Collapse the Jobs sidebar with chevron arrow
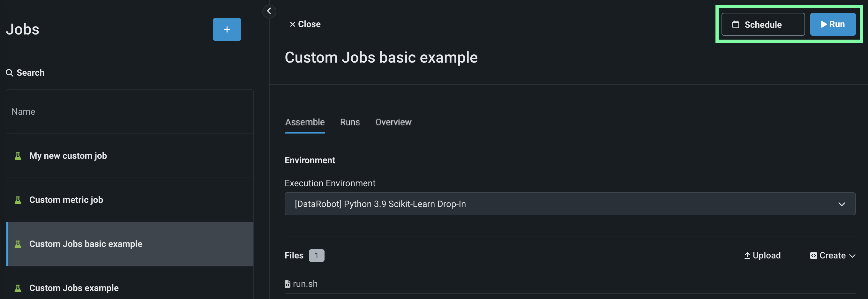Viewport: 868px width, 299px height. (x=269, y=11)
